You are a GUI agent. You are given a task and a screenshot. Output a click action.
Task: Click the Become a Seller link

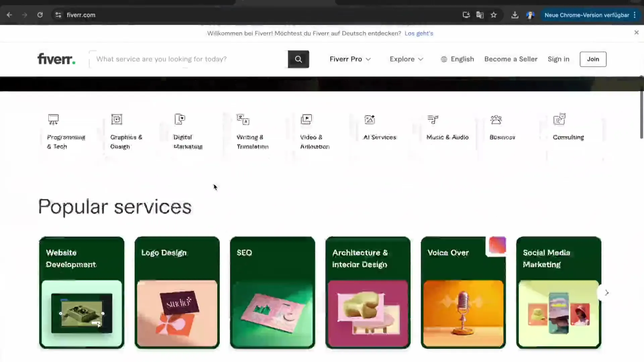click(x=511, y=59)
